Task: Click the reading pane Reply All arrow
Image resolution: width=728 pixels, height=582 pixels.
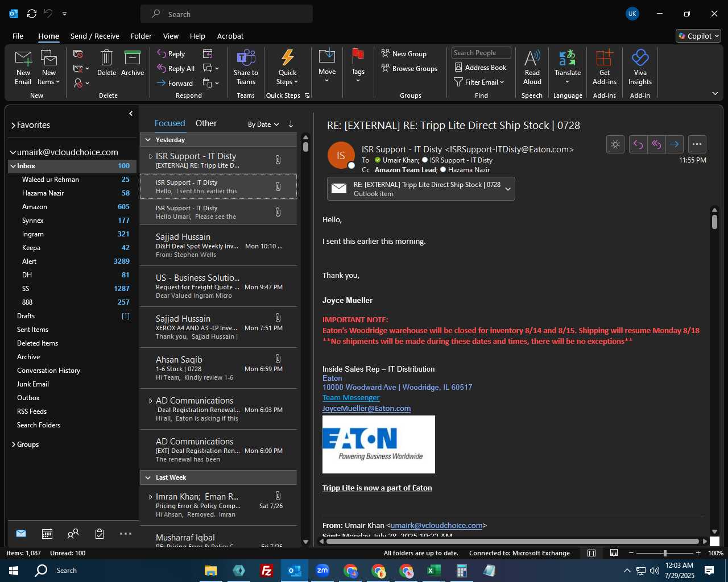Action: (656, 144)
